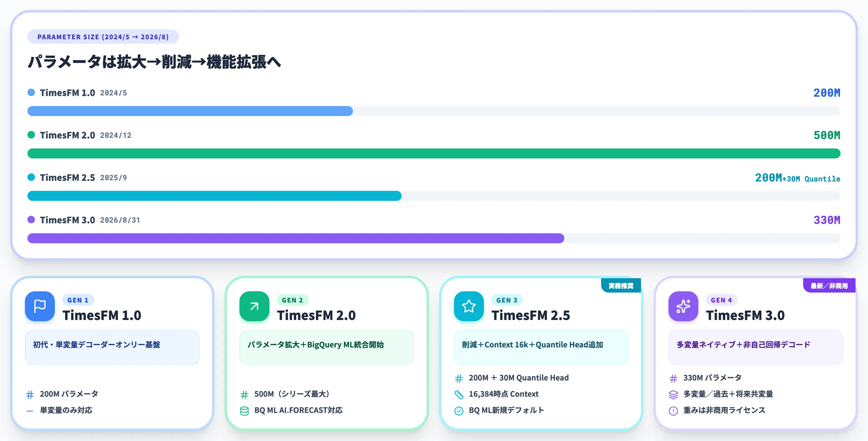Click the 200M value on TimesFM 1.0 row

click(827, 93)
